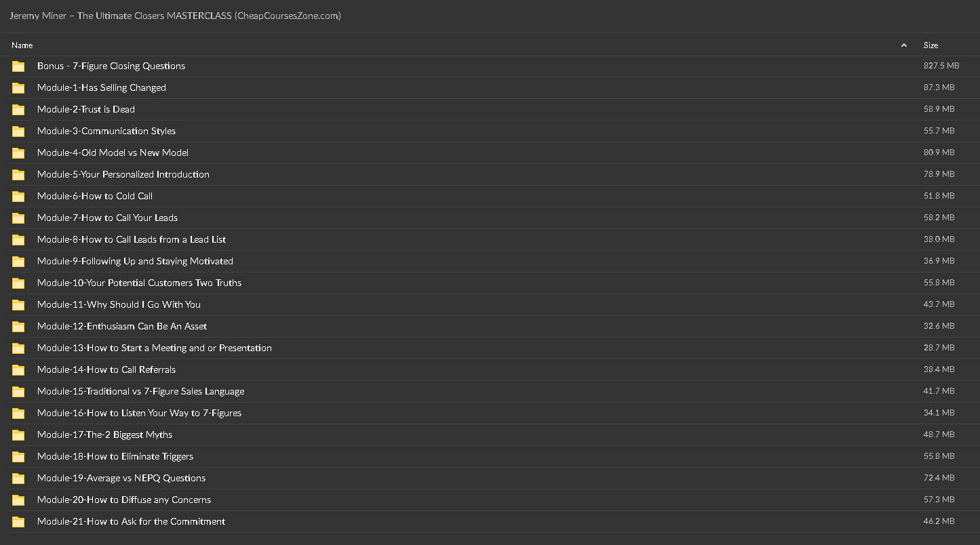
Task: Click folder icon for Module-8 Lead List row
Action: click(x=18, y=240)
